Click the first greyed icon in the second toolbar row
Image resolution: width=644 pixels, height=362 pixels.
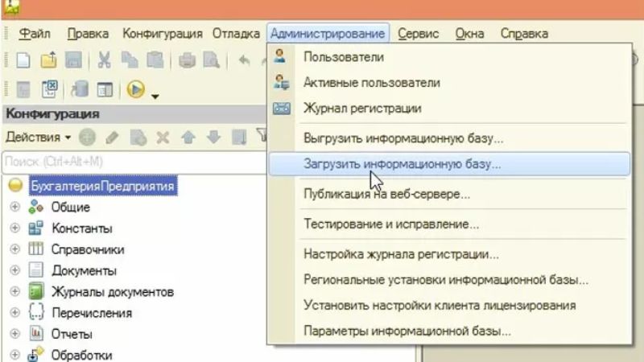coord(23,89)
